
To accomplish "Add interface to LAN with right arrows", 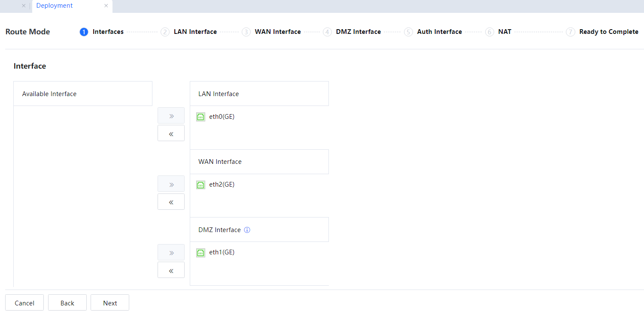I will (171, 116).
